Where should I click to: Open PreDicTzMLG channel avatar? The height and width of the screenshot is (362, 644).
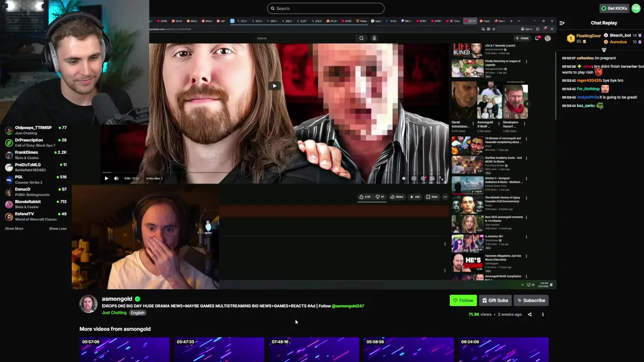[x=9, y=167]
